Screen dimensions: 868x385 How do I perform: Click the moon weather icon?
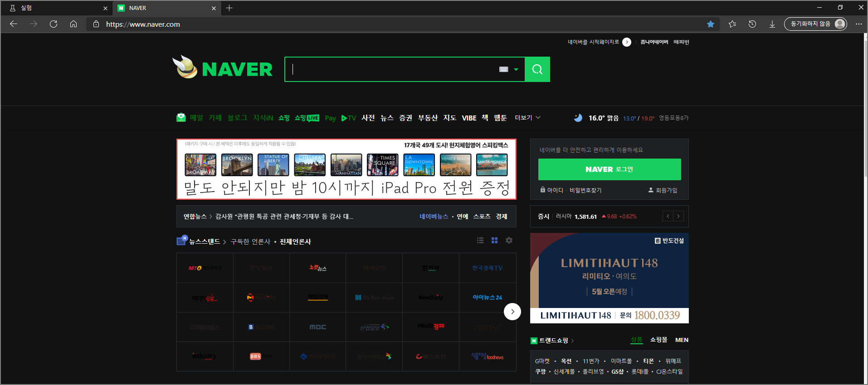pyautogui.click(x=578, y=118)
